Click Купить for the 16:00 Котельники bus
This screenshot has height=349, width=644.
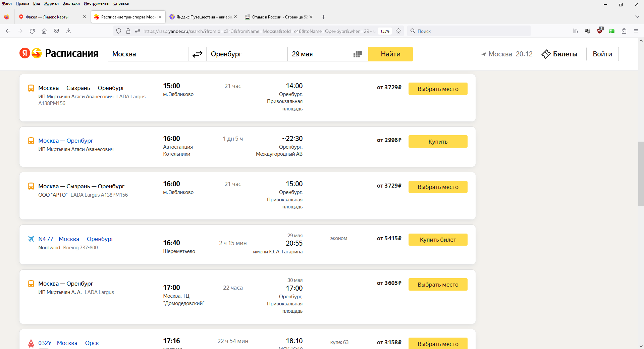coord(438,142)
